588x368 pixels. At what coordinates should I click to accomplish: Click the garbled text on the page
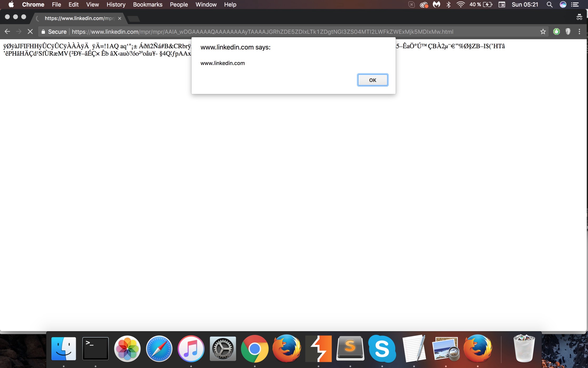pyautogui.click(x=97, y=50)
